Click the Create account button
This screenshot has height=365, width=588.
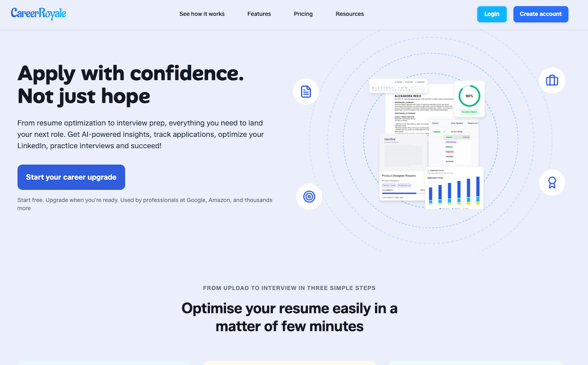click(540, 14)
